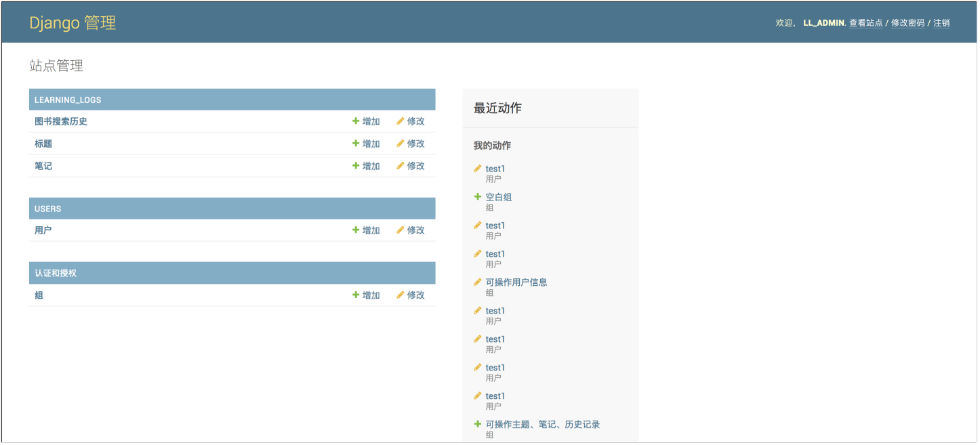
Task: Add a new 标题 via its plus icon
Action: 356,144
